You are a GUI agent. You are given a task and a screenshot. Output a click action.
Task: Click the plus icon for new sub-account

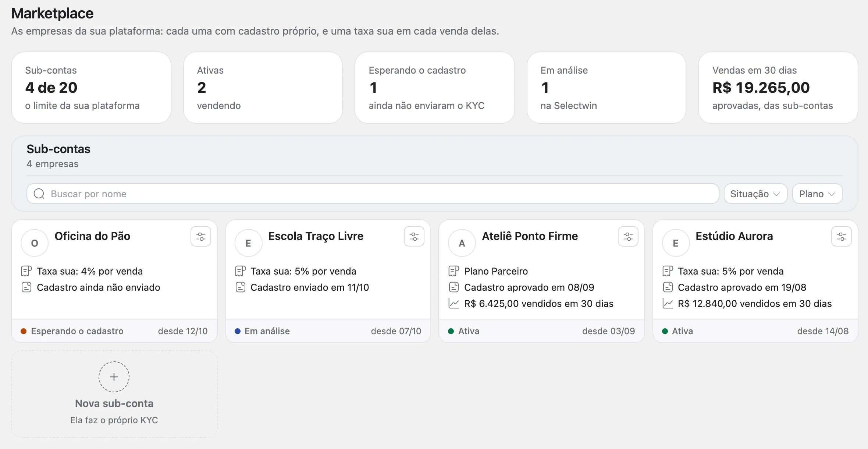coord(114,377)
